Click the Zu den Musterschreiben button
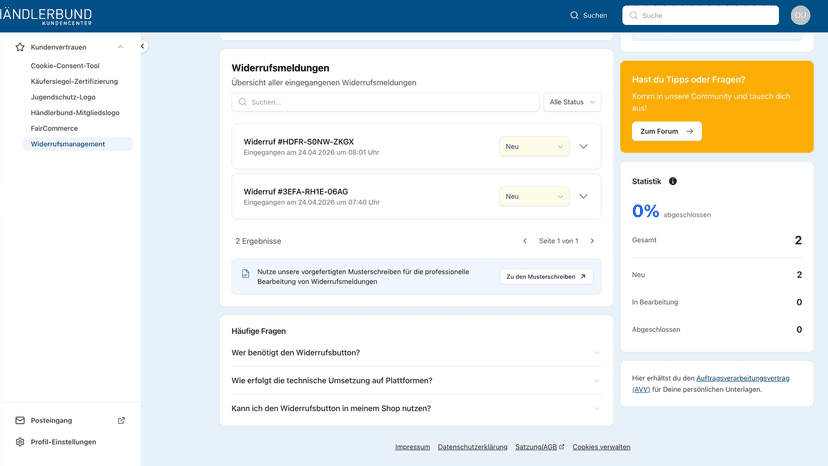The width and height of the screenshot is (828, 466). pyautogui.click(x=546, y=276)
